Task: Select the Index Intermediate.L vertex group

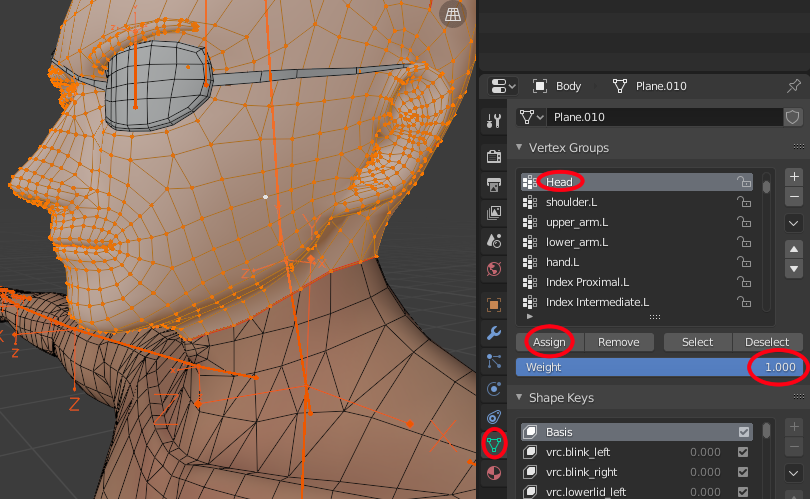Action: coord(636,302)
